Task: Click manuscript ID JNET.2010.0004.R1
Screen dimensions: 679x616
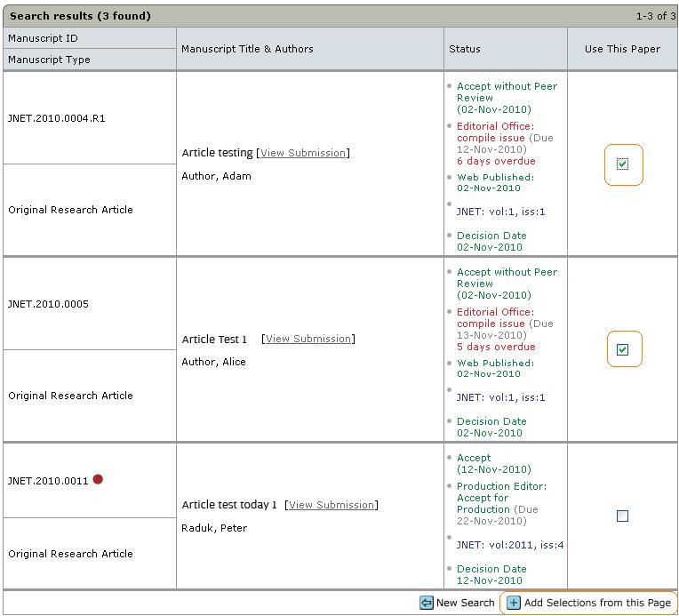Action: 57,118
